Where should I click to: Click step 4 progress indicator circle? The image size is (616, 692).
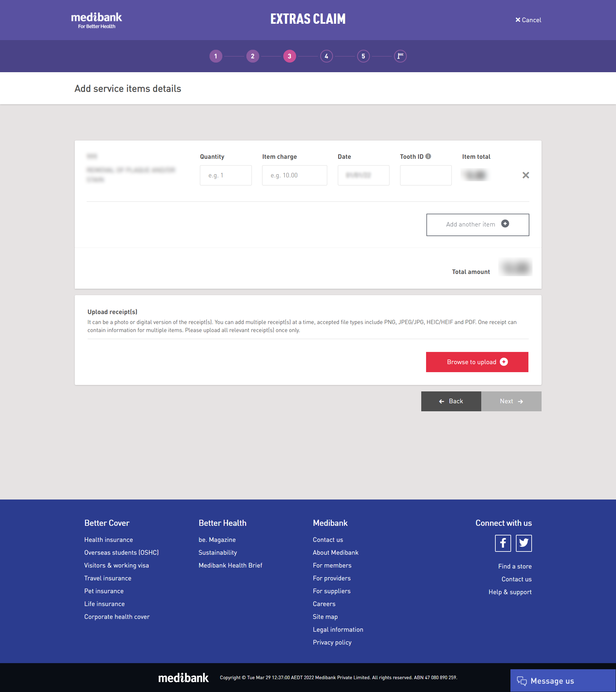(x=326, y=56)
